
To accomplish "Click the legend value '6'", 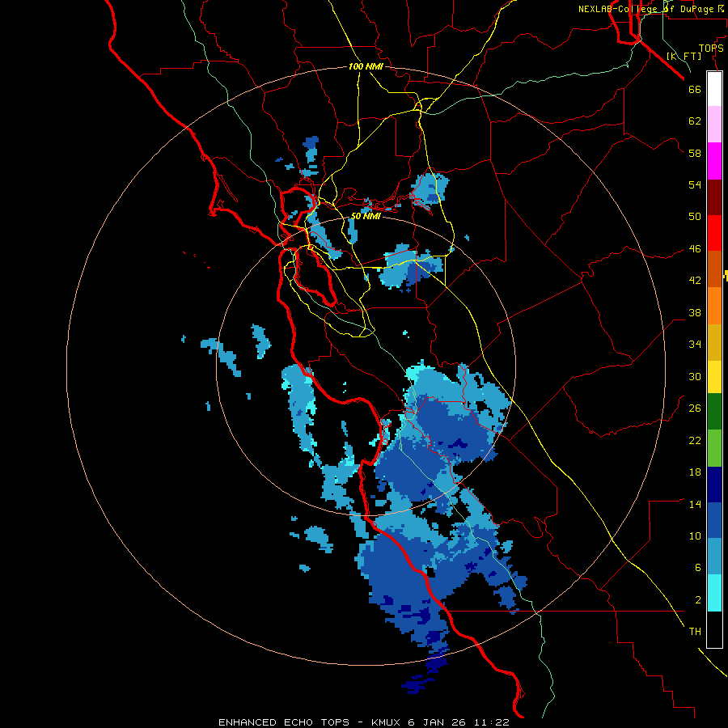I will tap(698, 568).
